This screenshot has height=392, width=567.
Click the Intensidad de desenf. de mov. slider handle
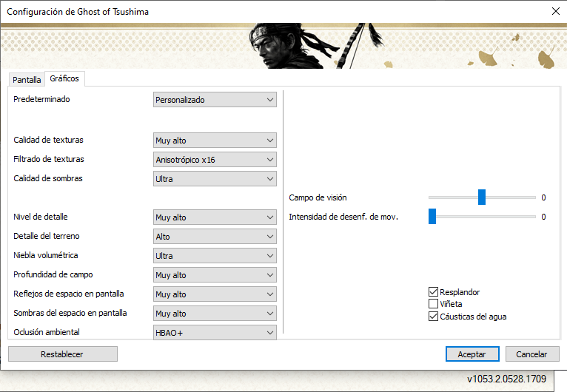(432, 217)
